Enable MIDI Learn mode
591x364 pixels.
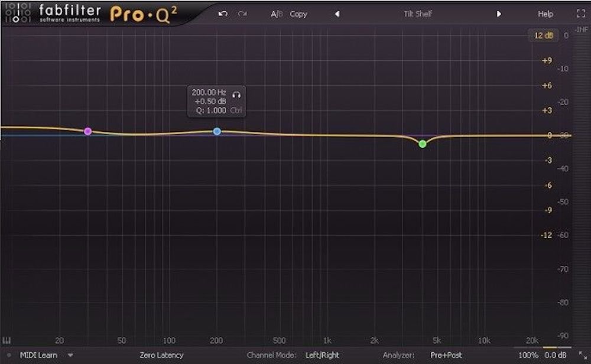point(38,355)
